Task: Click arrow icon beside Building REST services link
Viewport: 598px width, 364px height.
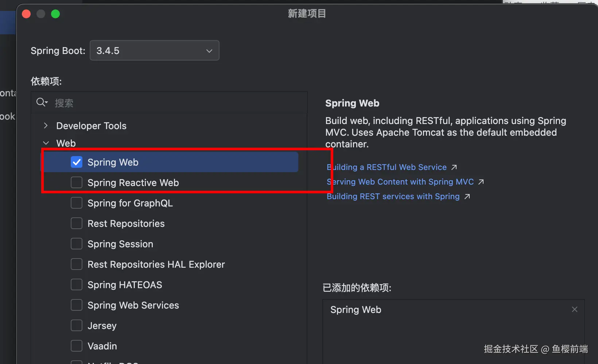Action: point(467,197)
